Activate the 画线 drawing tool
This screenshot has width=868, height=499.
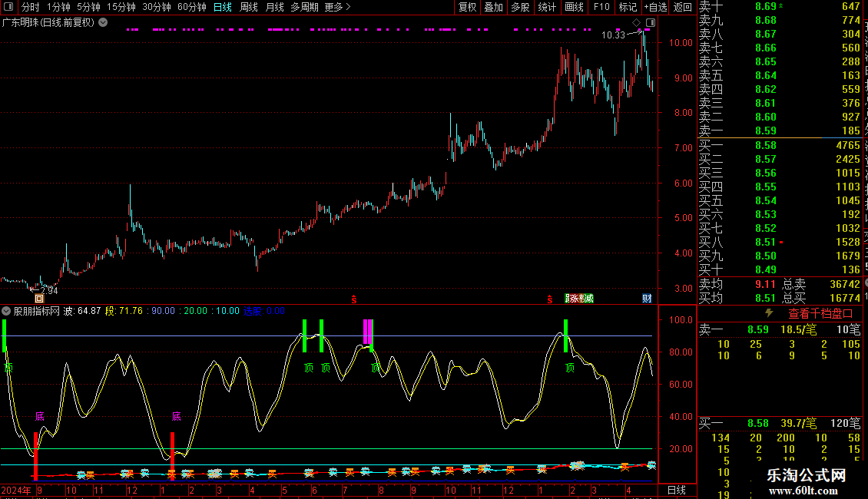(574, 7)
